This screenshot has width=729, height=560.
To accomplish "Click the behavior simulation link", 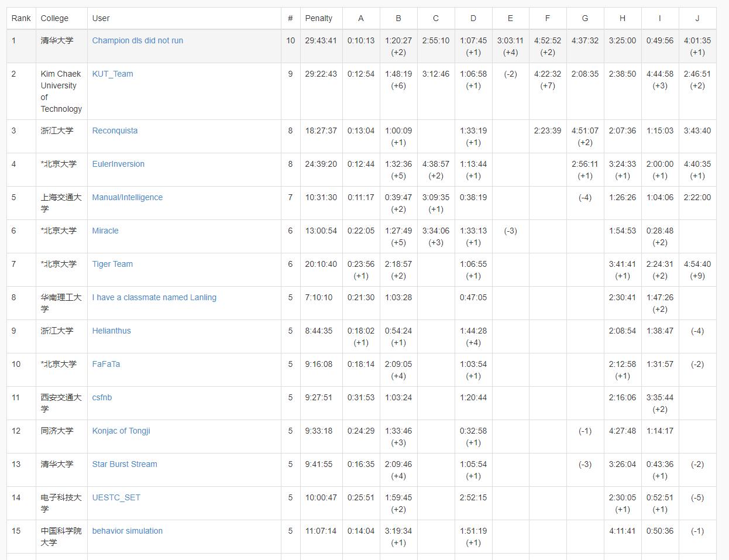I will click(x=127, y=531).
